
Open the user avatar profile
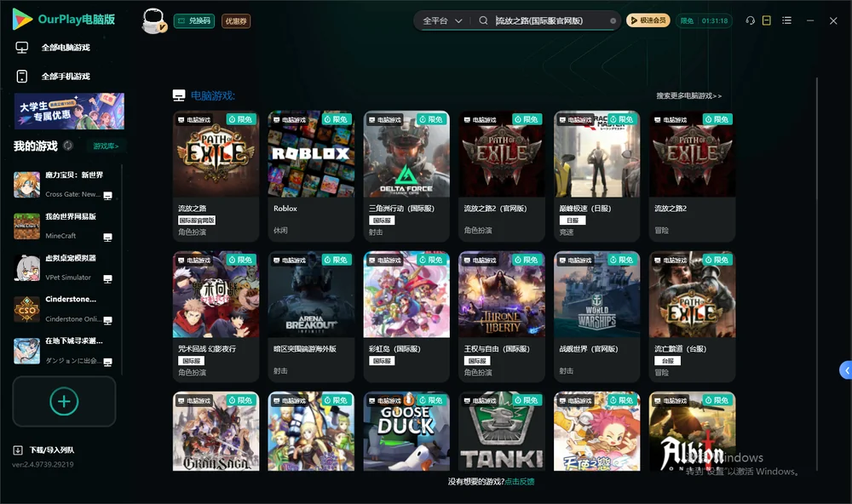[x=153, y=21]
